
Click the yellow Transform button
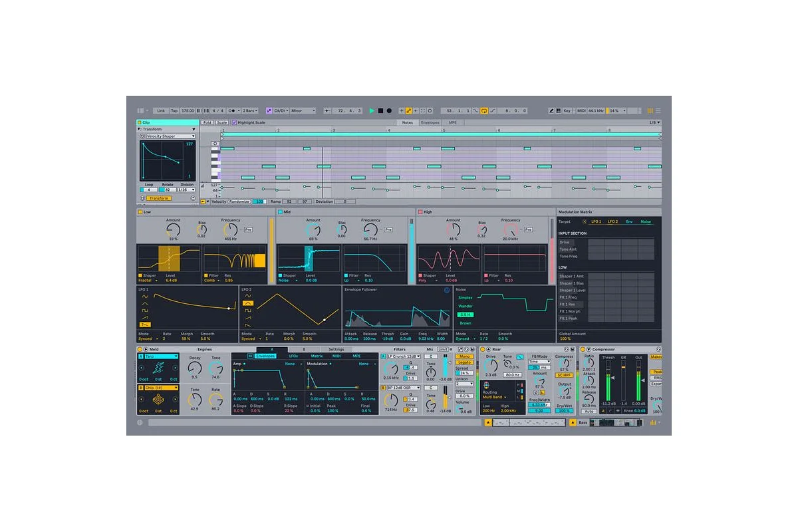tap(159, 198)
